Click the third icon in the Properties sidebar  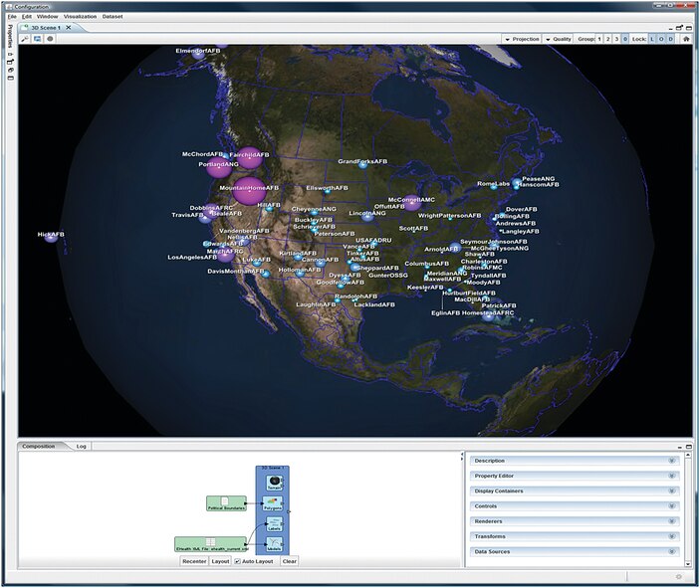11,70
